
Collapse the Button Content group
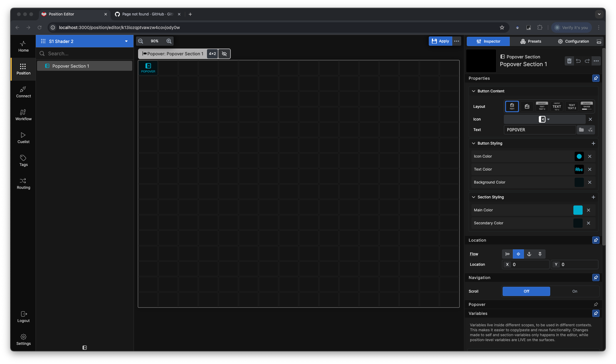point(474,91)
